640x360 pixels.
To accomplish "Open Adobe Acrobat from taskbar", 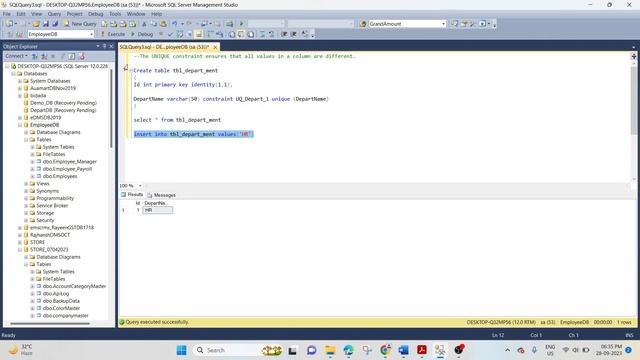I will (x=422, y=350).
